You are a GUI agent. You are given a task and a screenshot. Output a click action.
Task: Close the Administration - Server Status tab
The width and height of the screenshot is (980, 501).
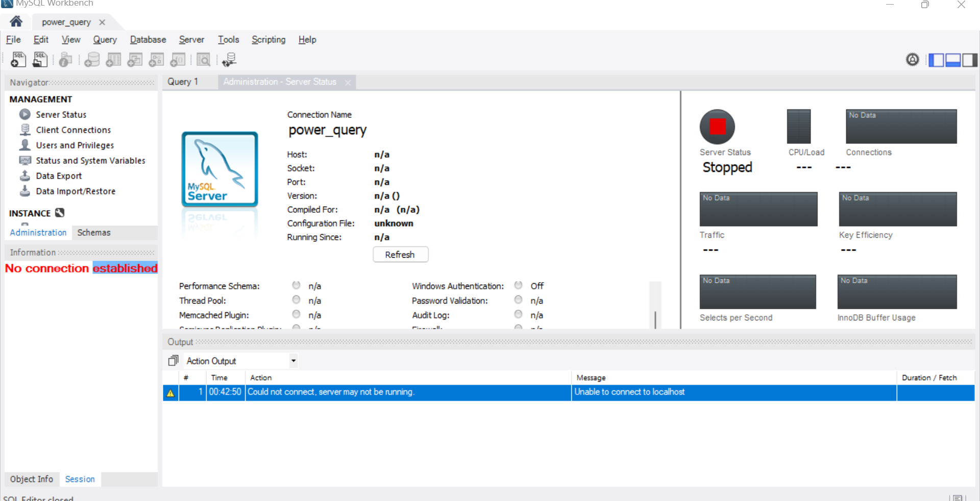348,83
